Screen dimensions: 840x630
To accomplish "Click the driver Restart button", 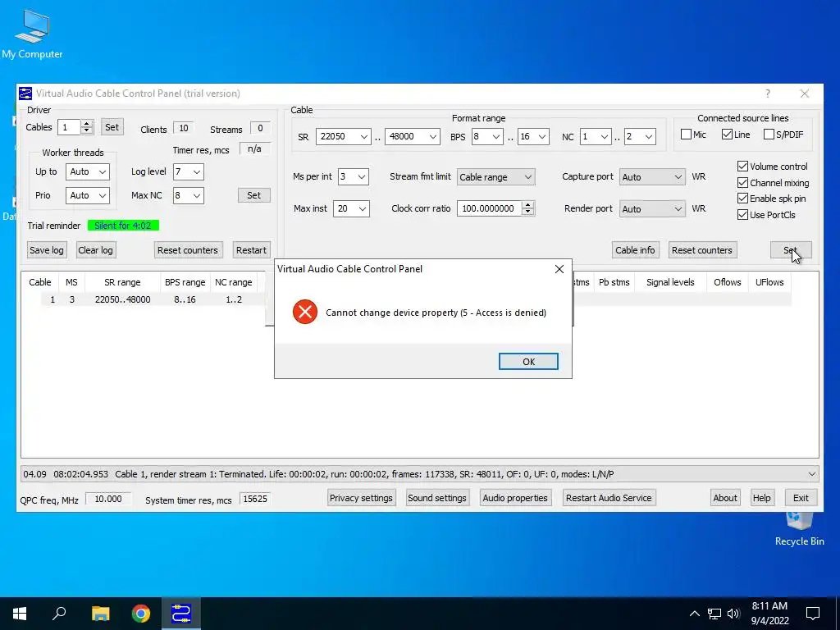I will (251, 250).
